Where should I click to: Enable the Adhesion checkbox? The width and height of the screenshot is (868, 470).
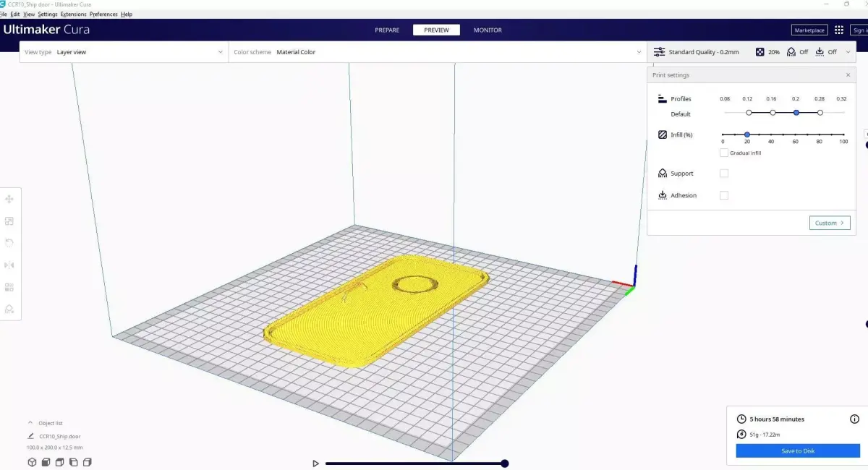(x=724, y=195)
